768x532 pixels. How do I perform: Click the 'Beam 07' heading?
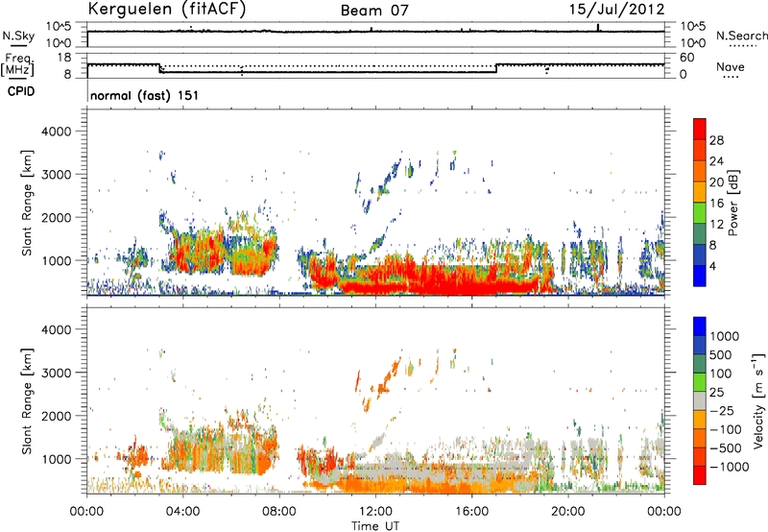(x=374, y=11)
